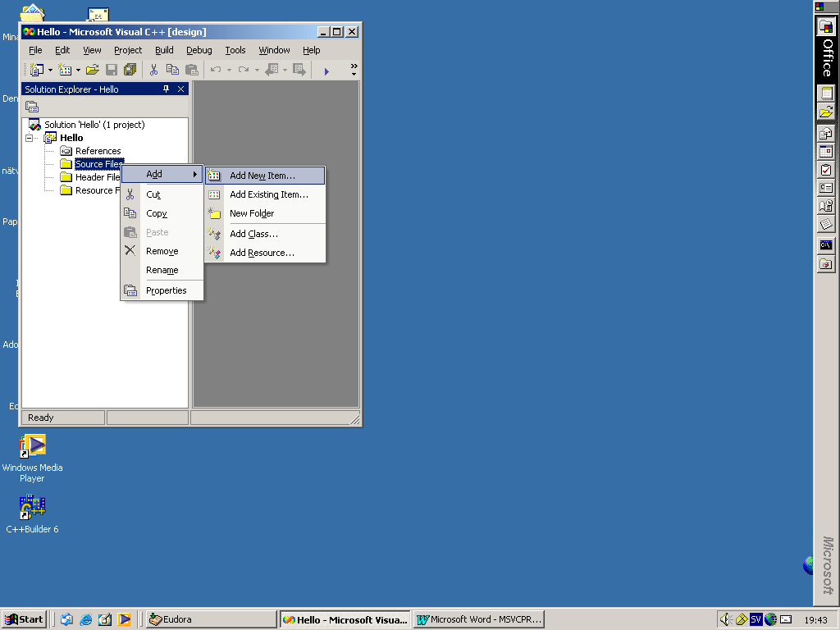
Task: Open the Window menu
Action: (x=274, y=50)
